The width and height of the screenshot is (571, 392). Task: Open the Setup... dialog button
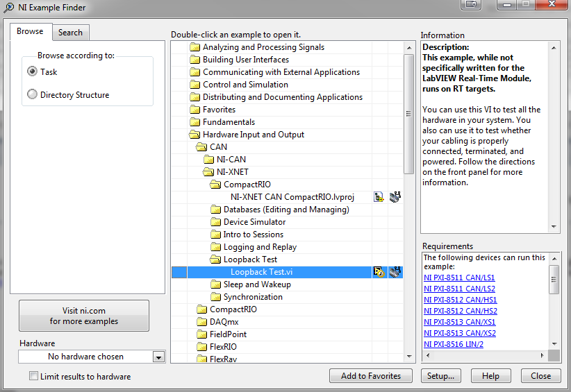click(x=440, y=376)
